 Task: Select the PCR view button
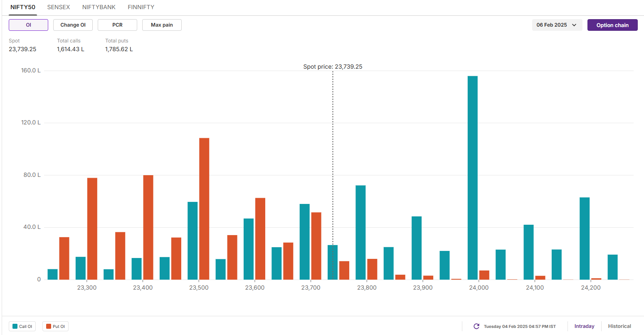(x=117, y=25)
